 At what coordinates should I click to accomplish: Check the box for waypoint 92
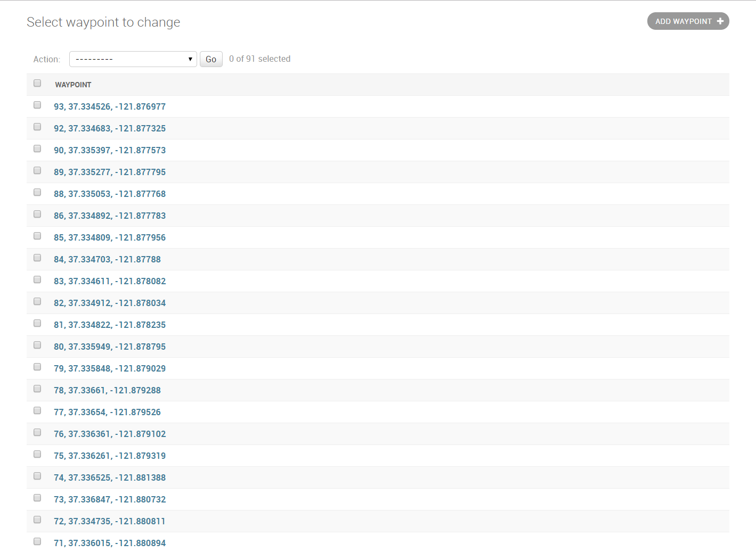click(x=37, y=127)
